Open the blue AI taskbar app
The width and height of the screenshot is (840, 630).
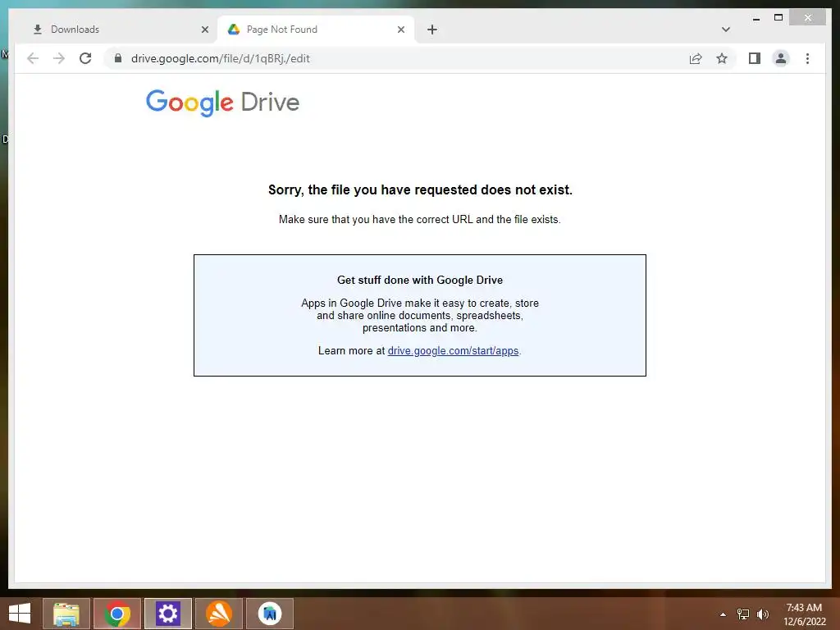pyautogui.click(x=270, y=614)
